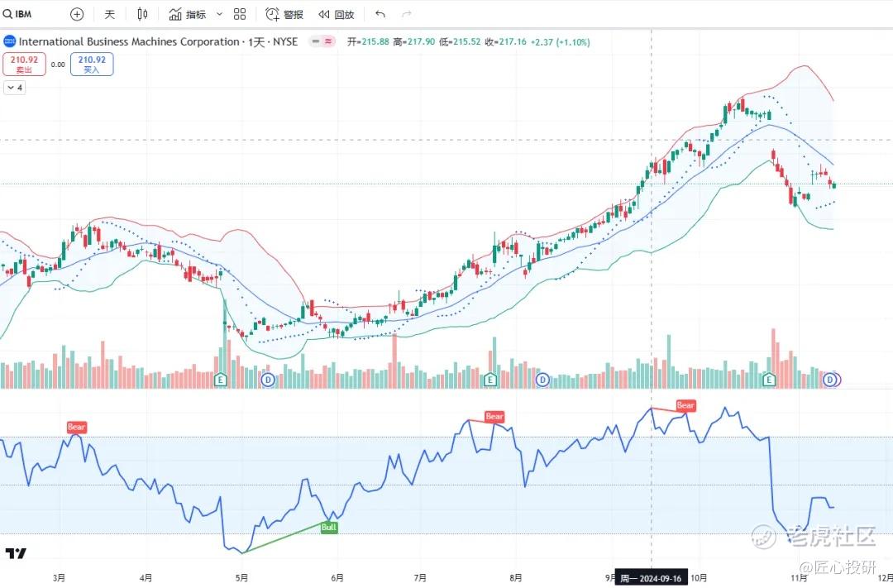Screen dimensions: 893x588
Task: Click the TradingView logo
Action: [x=16, y=553]
